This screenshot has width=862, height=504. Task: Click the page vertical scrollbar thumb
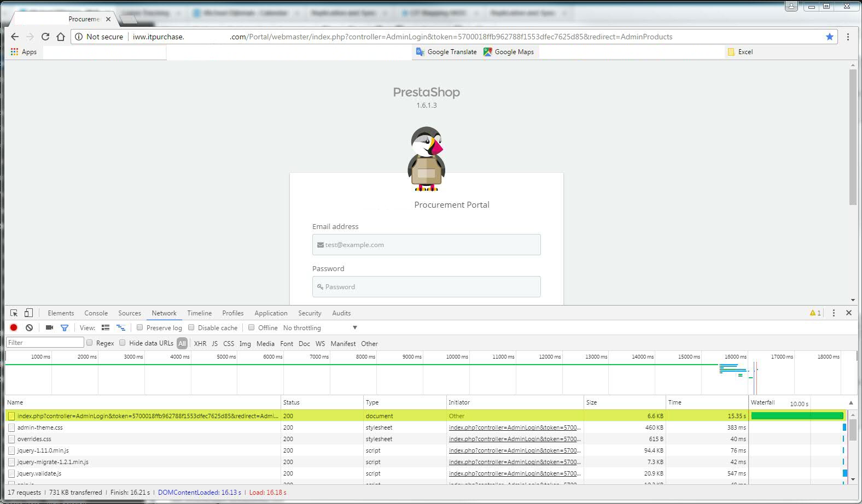tap(853, 137)
